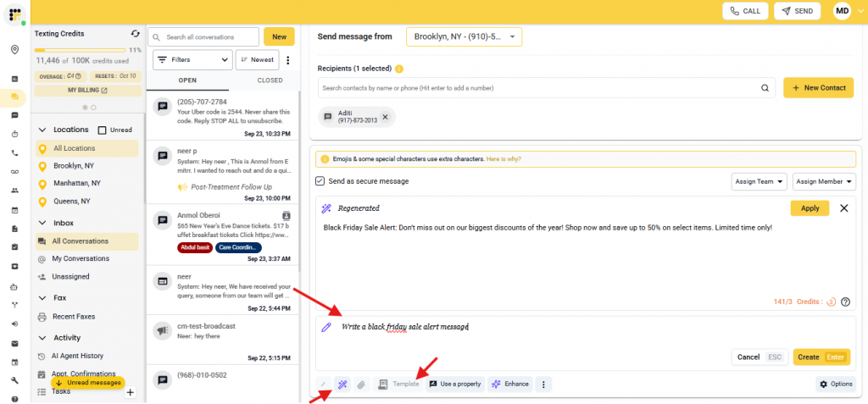Remove the Aditi recipient chip

(x=384, y=117)
